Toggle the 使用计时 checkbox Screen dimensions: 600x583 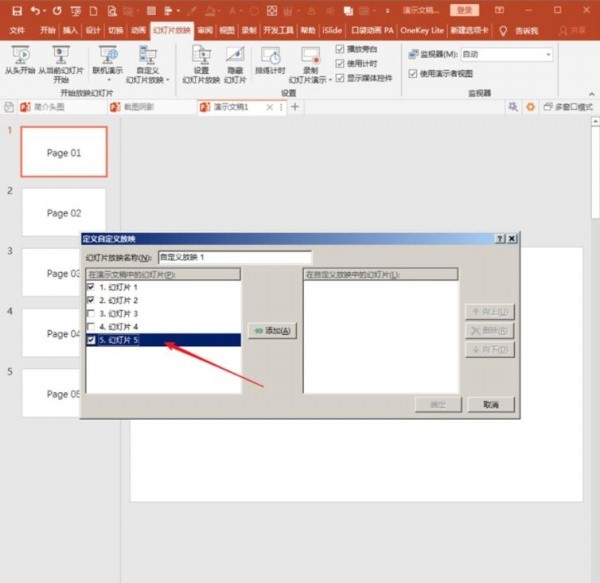[x=339, y=64]
